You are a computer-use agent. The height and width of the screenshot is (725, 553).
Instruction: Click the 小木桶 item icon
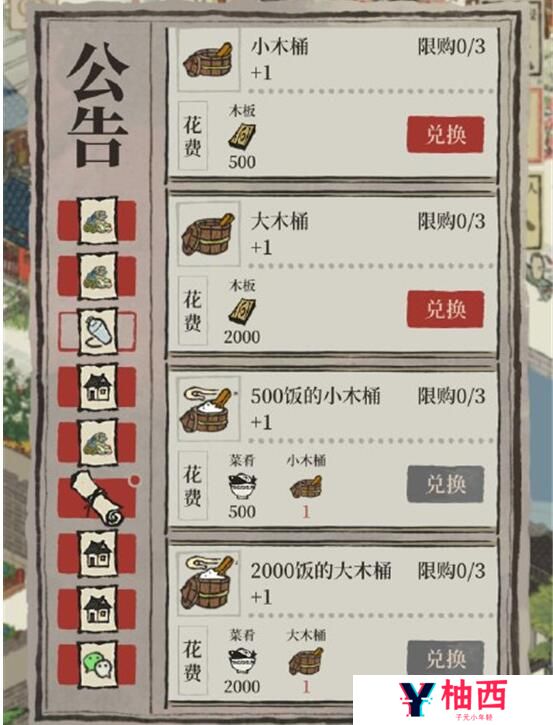pos(208,60)
